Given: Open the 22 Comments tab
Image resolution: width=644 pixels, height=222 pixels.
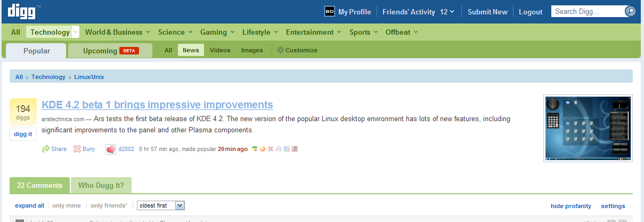Looking at the screenshot, I should point(40,186).
